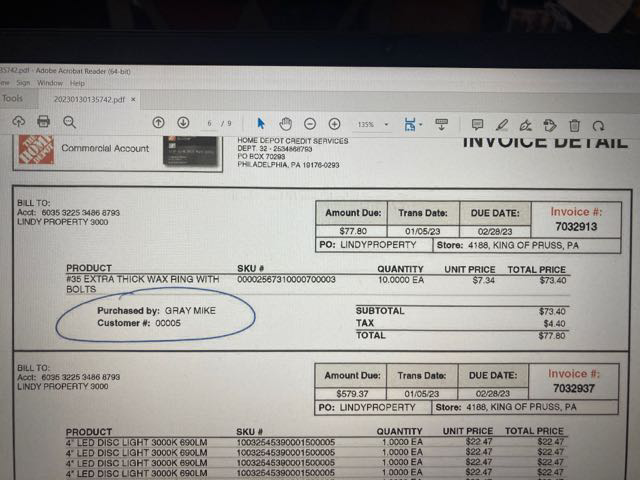The height and width of the screenshot is (480, 640).
Task: Click the print icon
Action: point(44,122)
